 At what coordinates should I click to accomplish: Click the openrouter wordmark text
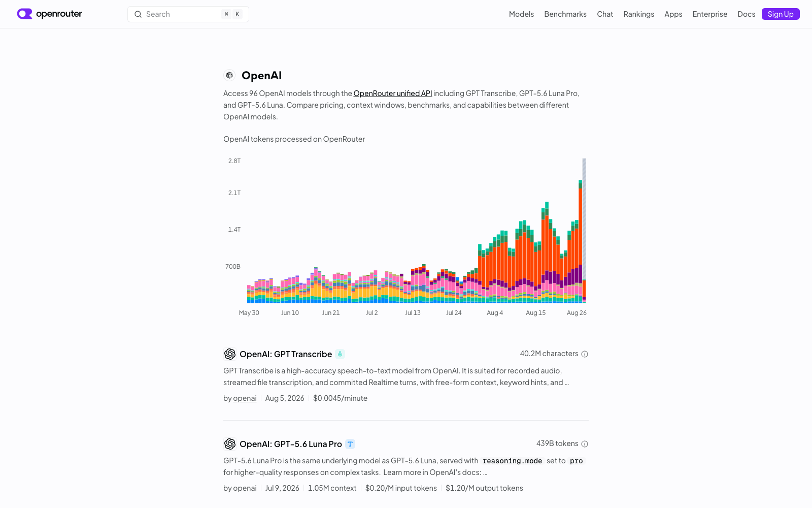coord(59,14)
